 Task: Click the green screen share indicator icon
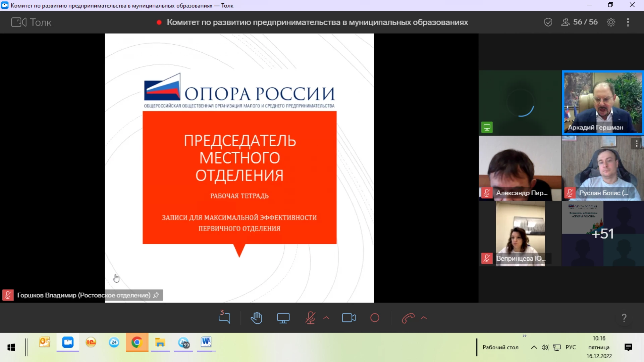487,127
